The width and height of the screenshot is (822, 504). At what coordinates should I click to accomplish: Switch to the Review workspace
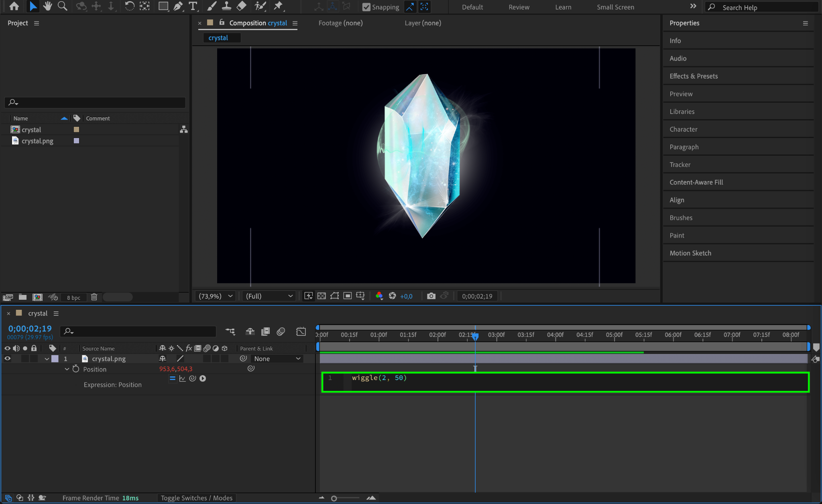click(x=519, y=7)
